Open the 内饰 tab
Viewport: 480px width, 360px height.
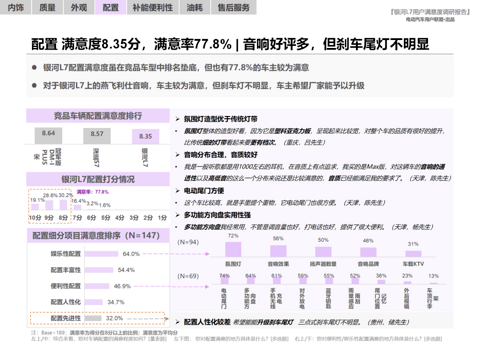pyautogui.click(x=15, y=7)
